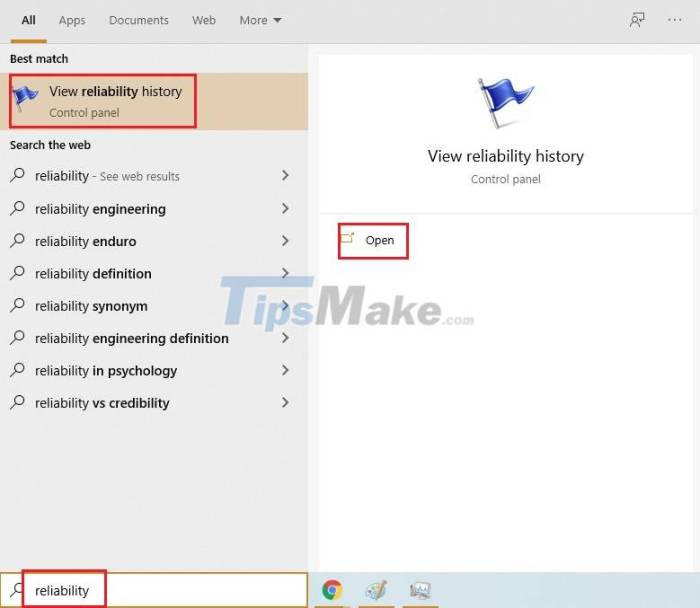Click the search icon beside 'reliability engineering'
700x608 pixels.
[x=17, y=209]
